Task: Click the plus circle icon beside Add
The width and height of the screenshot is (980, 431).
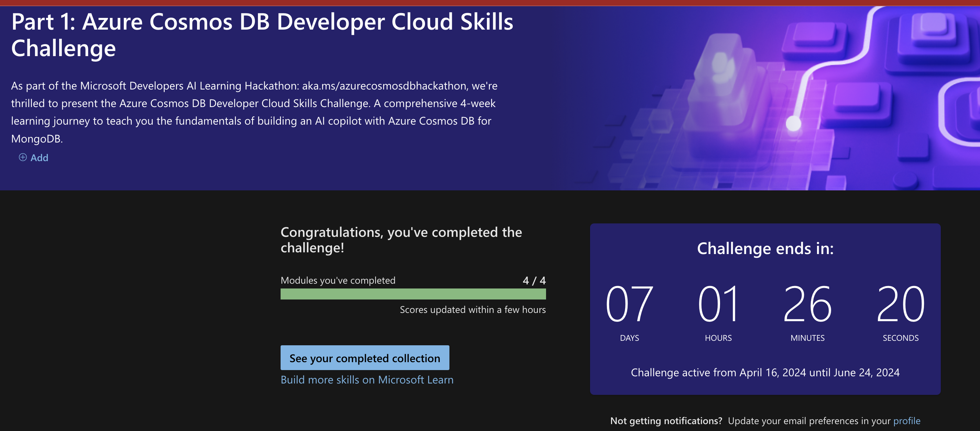Action: pos(23,157)
